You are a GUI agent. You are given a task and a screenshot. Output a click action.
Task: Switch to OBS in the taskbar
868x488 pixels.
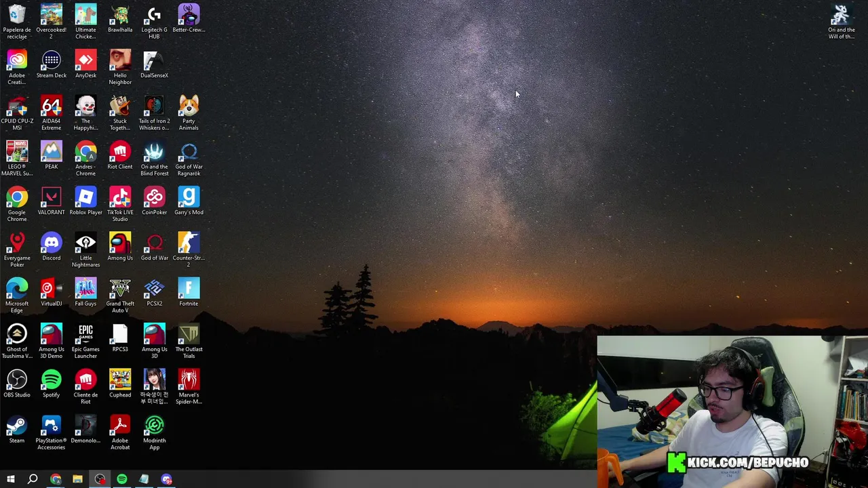(x=100, y=479)
